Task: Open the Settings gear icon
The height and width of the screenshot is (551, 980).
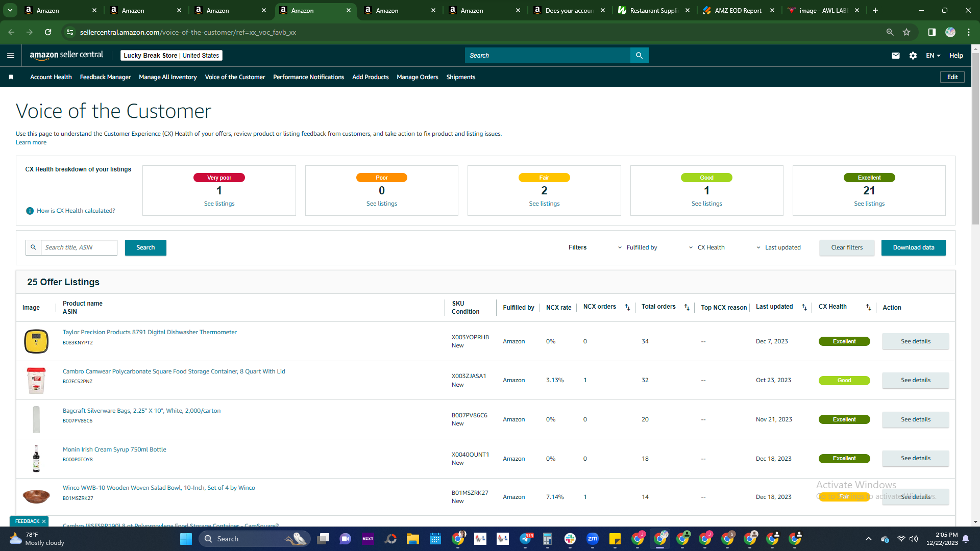Action: (x=913, y=56)
